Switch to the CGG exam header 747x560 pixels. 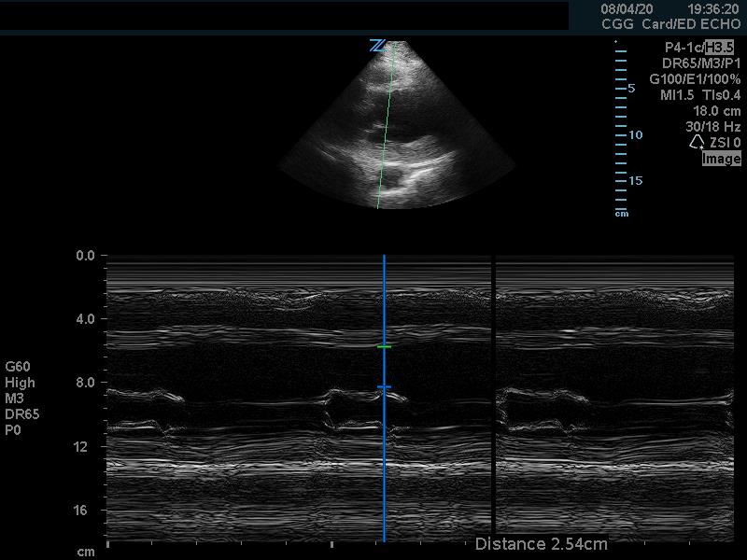coord(616,22)
